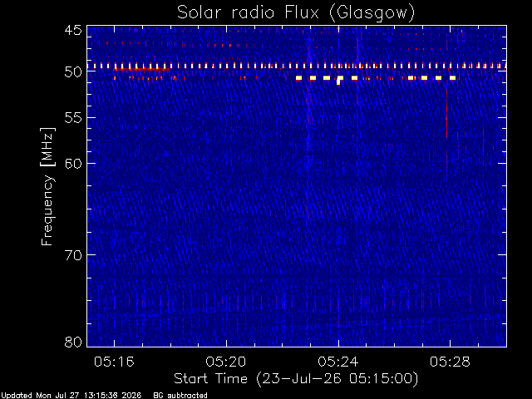Click the 'Solar radio Flux (Glasgow)' title

point(296,12)
